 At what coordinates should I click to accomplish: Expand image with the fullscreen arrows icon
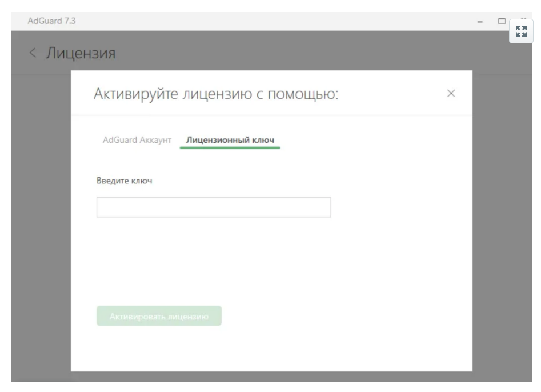coord(521,31)
